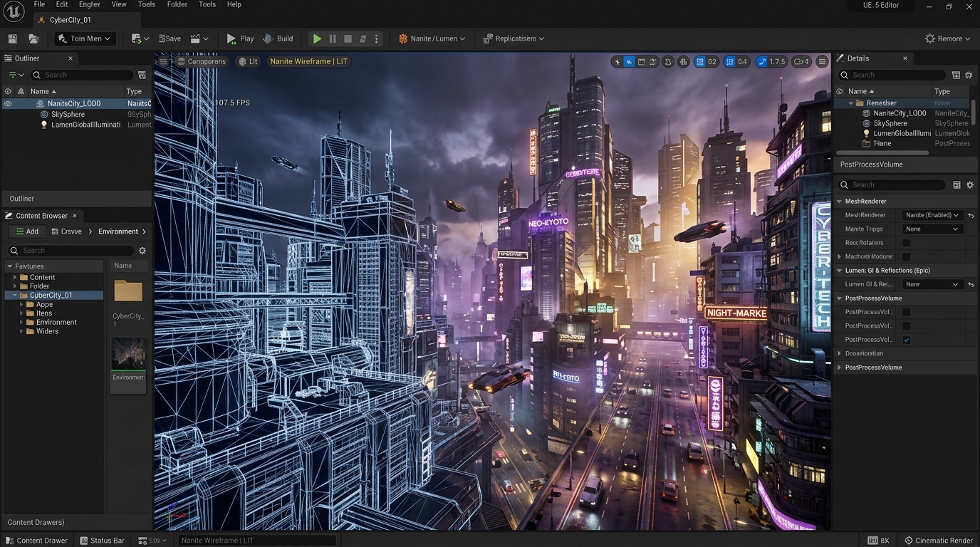
Task: Click the save icon at toolbar start
Action: 12,38
